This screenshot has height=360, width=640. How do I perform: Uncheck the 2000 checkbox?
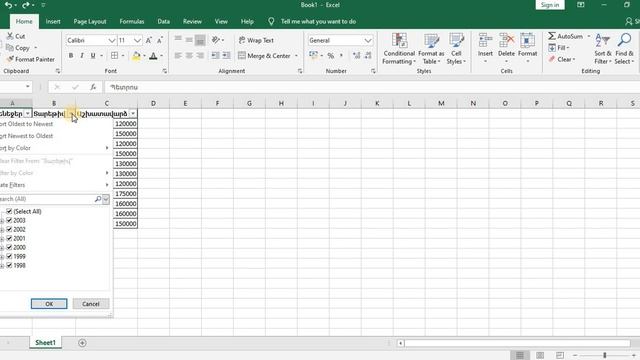click(9, 247)
